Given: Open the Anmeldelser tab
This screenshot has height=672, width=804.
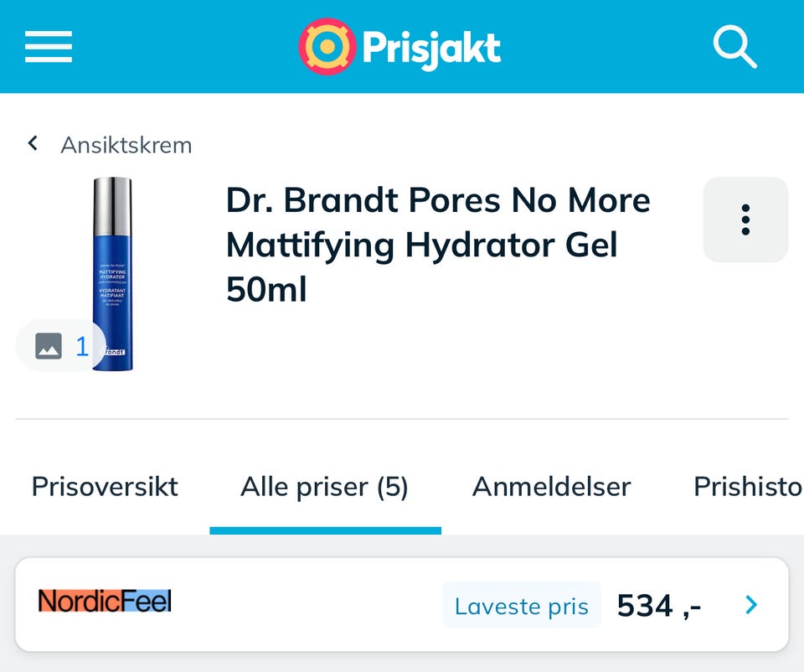Looking at the screenshot, I should pos(551,486).
